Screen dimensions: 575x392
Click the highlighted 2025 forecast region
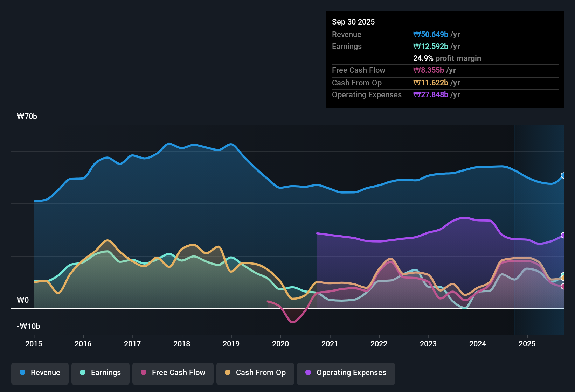pyautogui.click(x=539, y=227)
